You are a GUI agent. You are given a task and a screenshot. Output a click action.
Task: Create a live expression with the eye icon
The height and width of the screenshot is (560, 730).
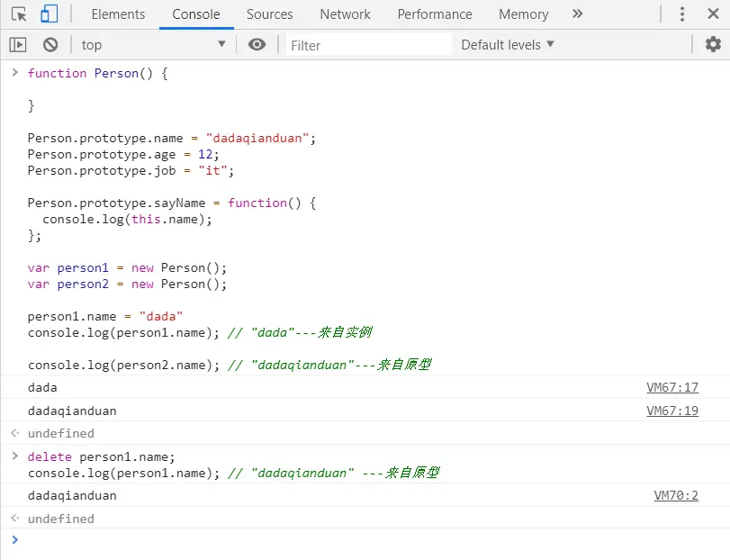point(257,45)
